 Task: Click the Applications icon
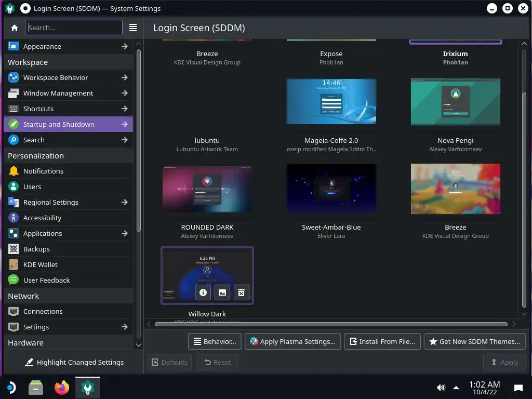[x=13, y=233]
